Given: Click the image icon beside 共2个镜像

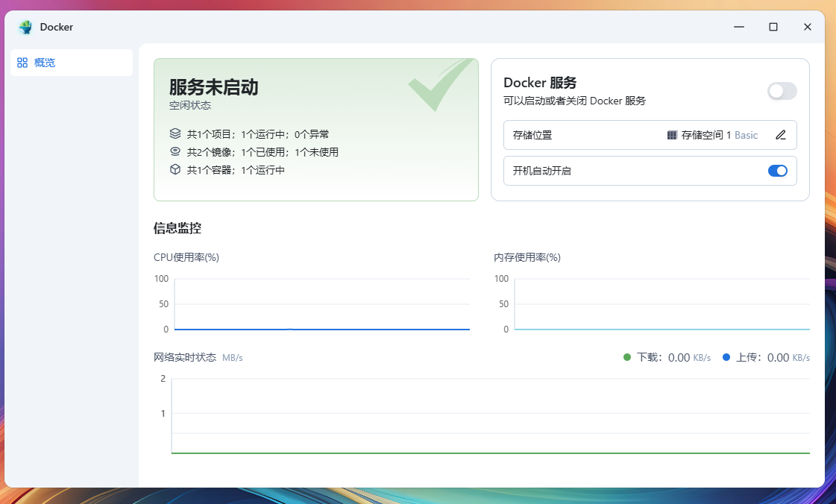Looking at the screenshot, I should [x=175, y=151].
